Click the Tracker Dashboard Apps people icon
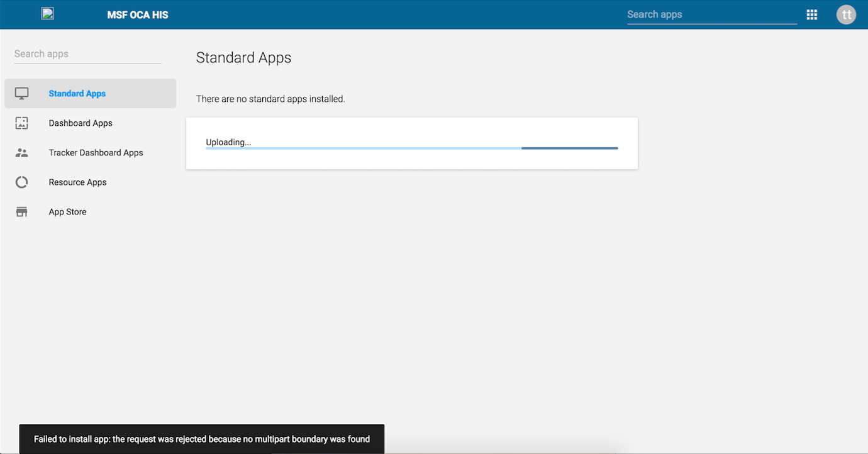 click(x=22, y=153)
